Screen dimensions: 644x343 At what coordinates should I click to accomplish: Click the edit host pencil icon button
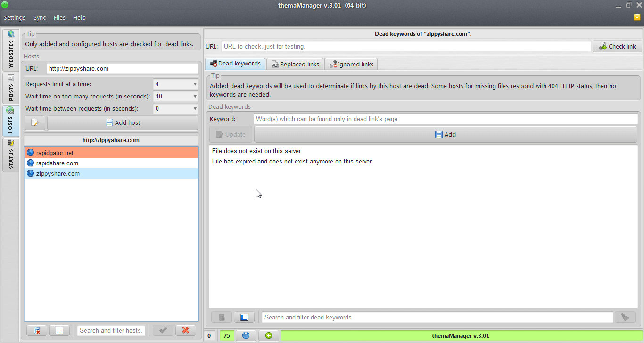pyautogui.click(x=35, y=122)
